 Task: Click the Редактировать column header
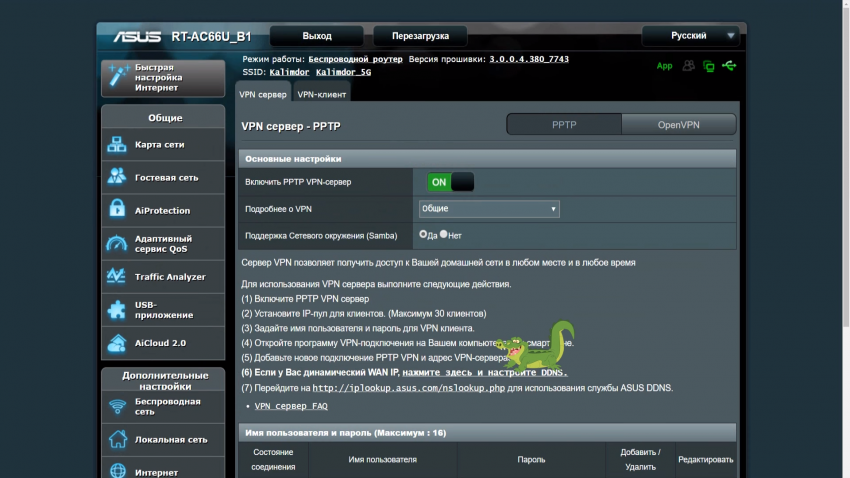[x=706, y=460]
